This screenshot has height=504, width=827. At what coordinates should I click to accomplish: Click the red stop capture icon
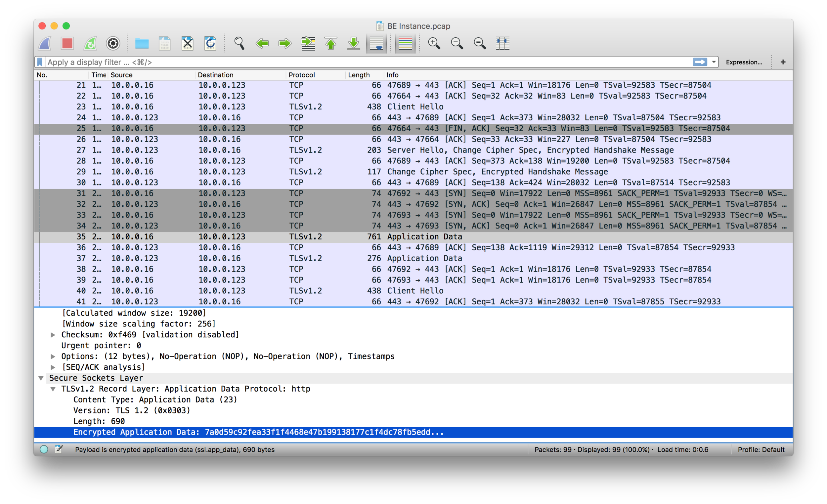point(67,43)
